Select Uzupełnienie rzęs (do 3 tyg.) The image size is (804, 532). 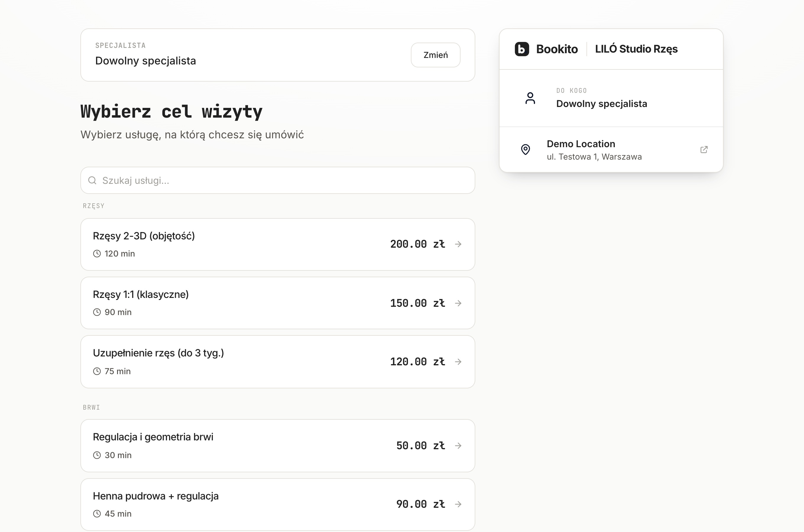point(278,362)
